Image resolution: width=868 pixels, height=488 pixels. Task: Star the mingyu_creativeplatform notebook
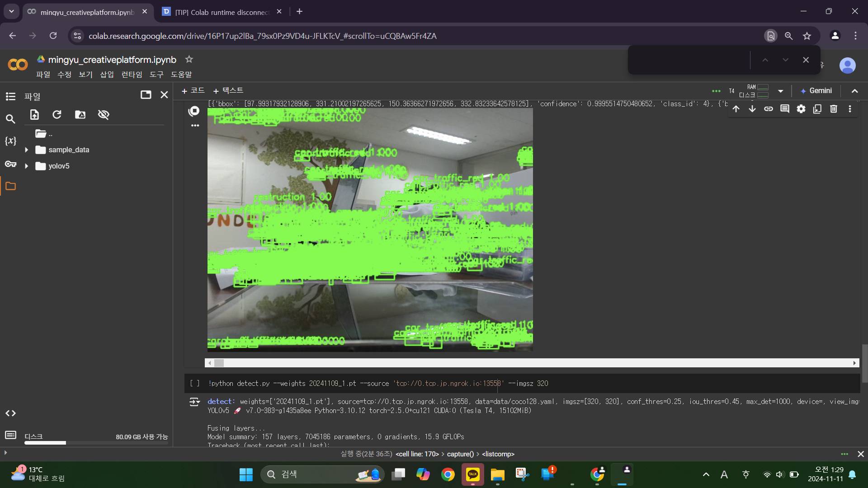[x=189, y=59]
